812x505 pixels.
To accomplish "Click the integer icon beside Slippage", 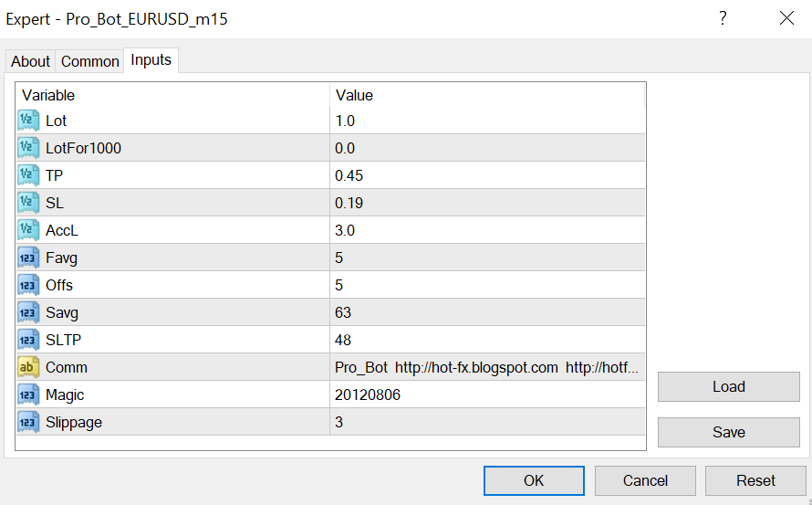I will [x=28, y=422].
